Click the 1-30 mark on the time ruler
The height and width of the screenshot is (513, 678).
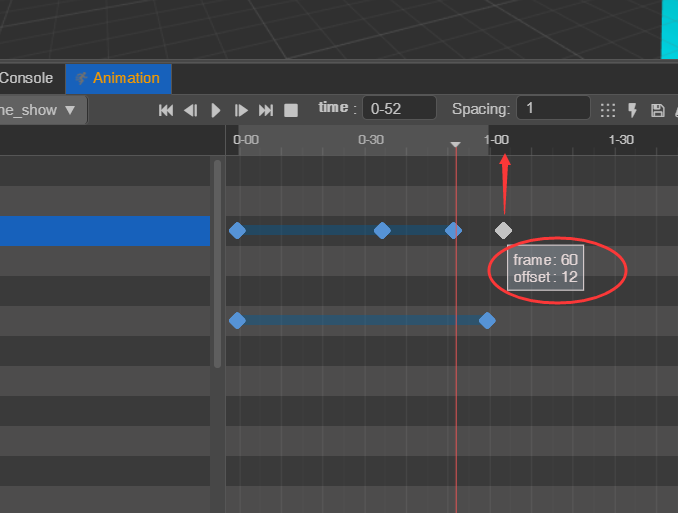621,140
